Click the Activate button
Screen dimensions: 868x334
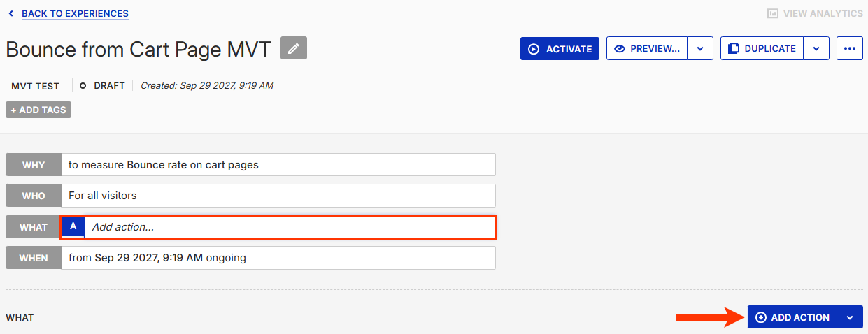pos(560,49)
